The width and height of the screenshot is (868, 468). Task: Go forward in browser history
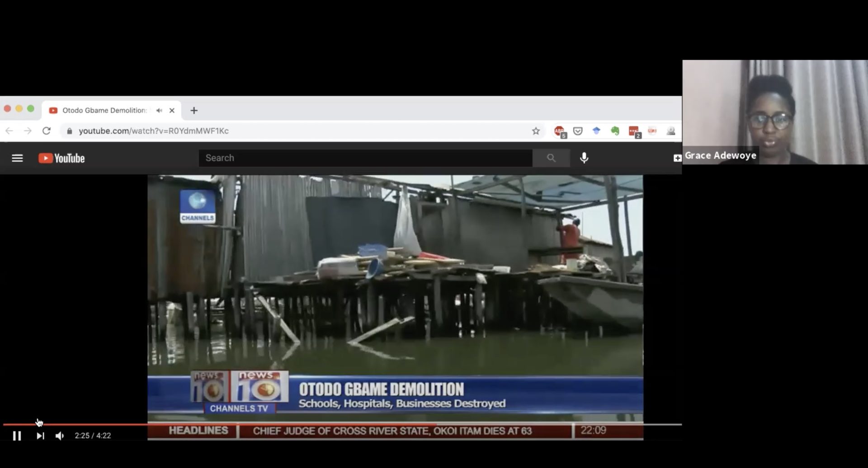28,131
